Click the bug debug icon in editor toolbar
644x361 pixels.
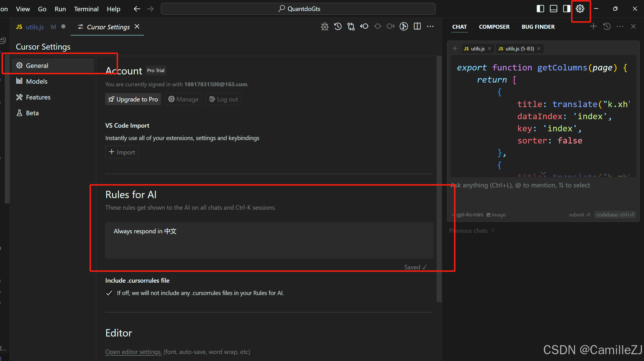(325, 26)
